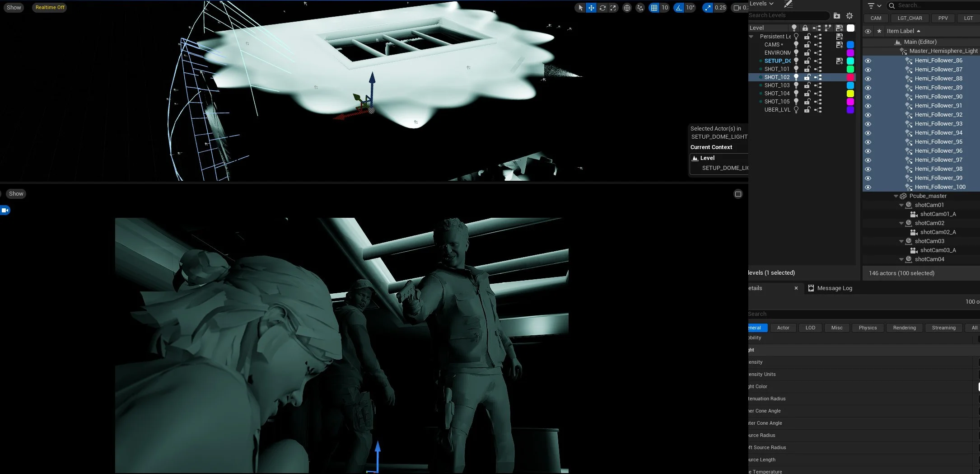This screenshot has width=980, height=474.
Task: Click the Realtime Off warning button
Action: (50, 8)
